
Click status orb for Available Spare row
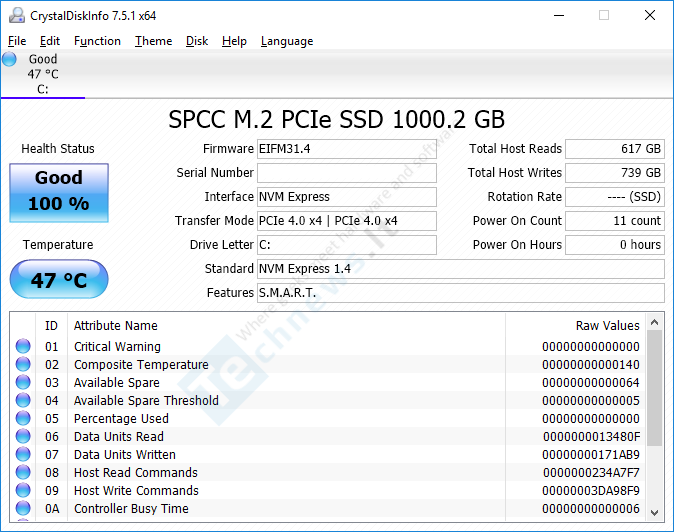[23, 382]
